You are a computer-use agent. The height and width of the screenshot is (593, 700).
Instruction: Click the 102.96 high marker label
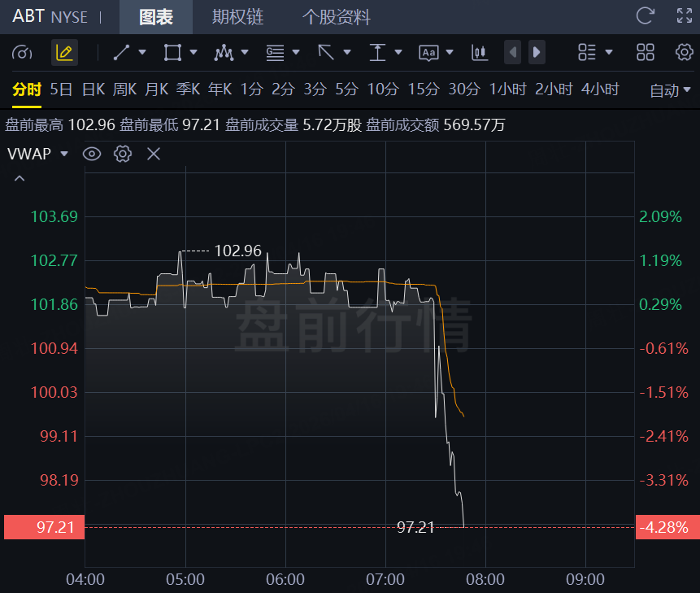click(238, 251)
